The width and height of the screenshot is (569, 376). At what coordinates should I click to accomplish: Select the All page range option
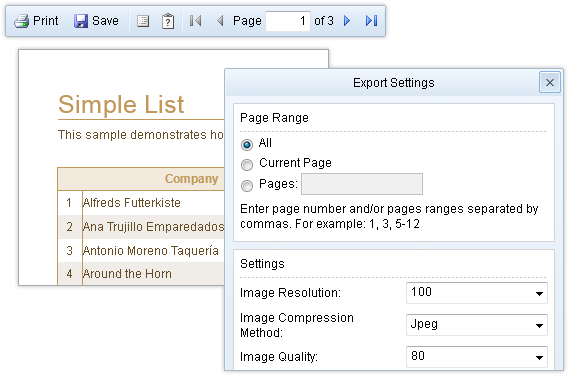(247, 145)
